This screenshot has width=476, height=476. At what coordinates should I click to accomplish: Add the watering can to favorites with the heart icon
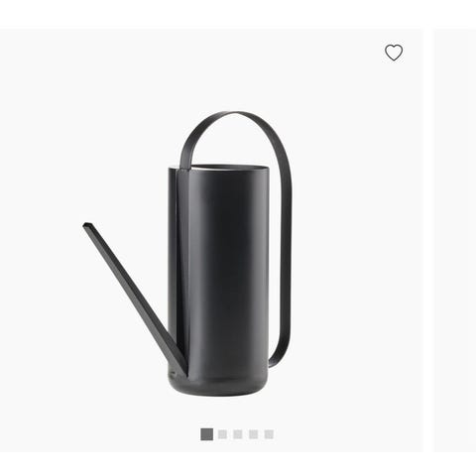click(x=394, y=53)
